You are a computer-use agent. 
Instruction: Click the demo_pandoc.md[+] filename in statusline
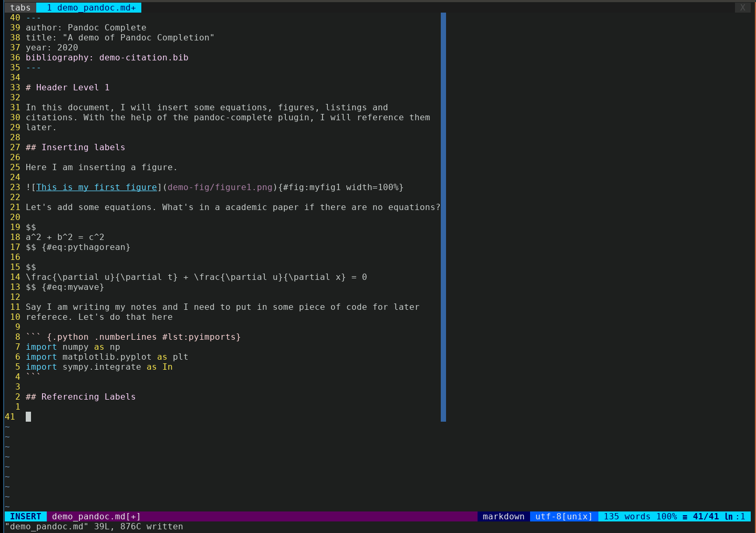pyautogui.click(x=96, y=517)
